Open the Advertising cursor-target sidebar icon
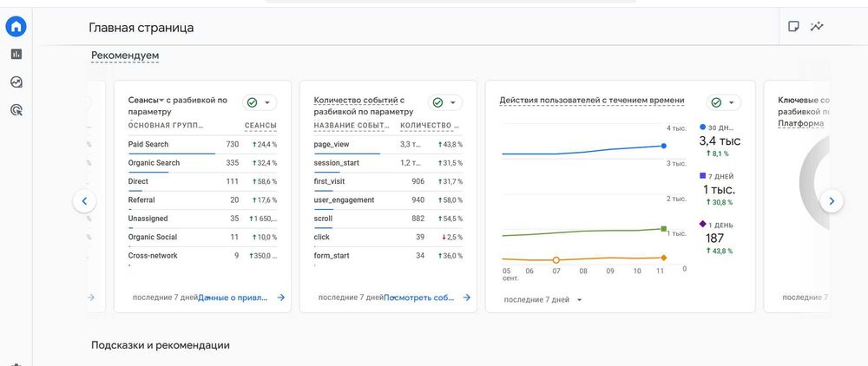The height and width of the screenshot is (366, 868). coord(16,110)
